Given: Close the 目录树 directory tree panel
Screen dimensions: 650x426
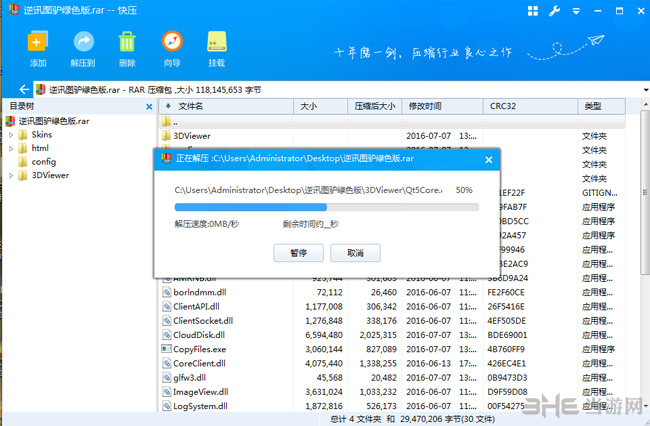Looking at the screenshot, I should 149,107.
